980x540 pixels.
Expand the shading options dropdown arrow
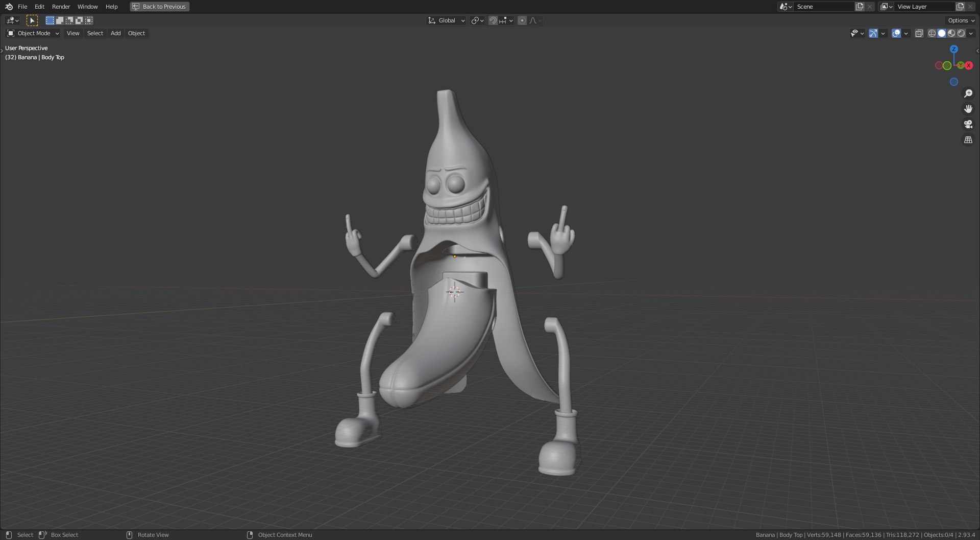[x=971, y=33]
